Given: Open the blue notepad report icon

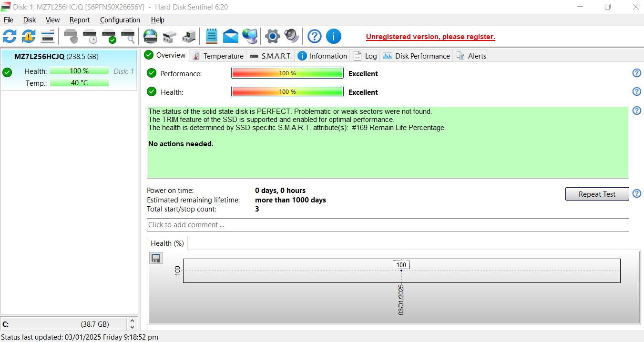Looking at the screenshot, I should [211, 36].
